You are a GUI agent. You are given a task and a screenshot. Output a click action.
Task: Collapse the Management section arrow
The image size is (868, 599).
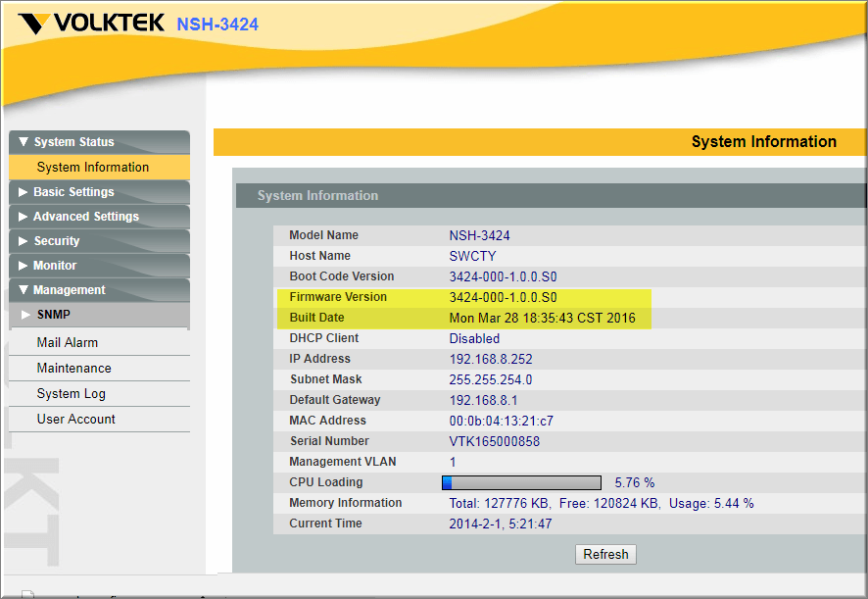coord(24,289)
